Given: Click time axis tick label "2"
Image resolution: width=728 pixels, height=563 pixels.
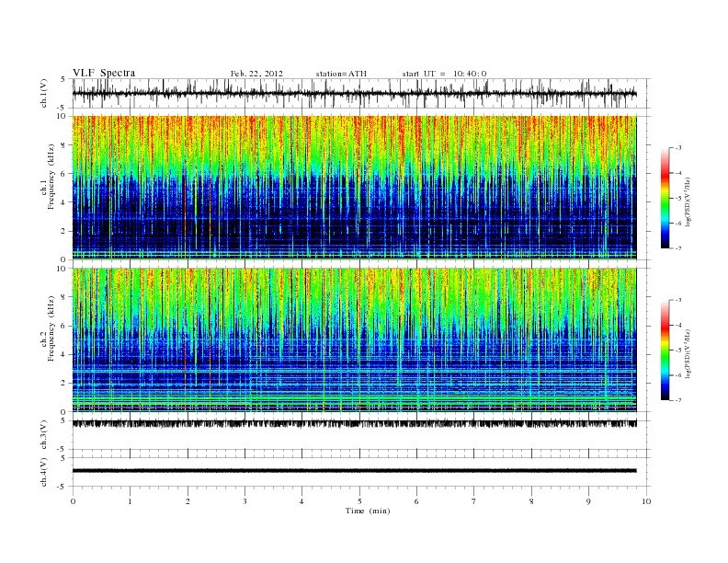Looking at the screenshot, I should [188, 501].
